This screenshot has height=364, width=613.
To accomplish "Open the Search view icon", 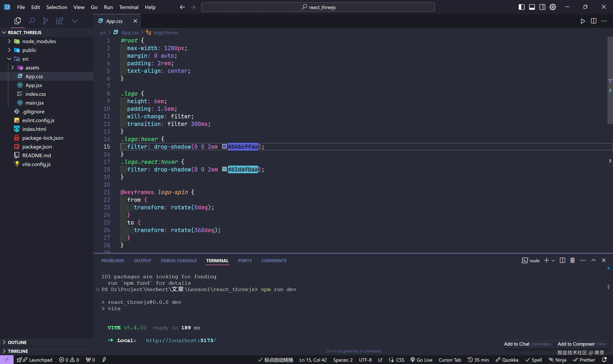I will point(32,21).
